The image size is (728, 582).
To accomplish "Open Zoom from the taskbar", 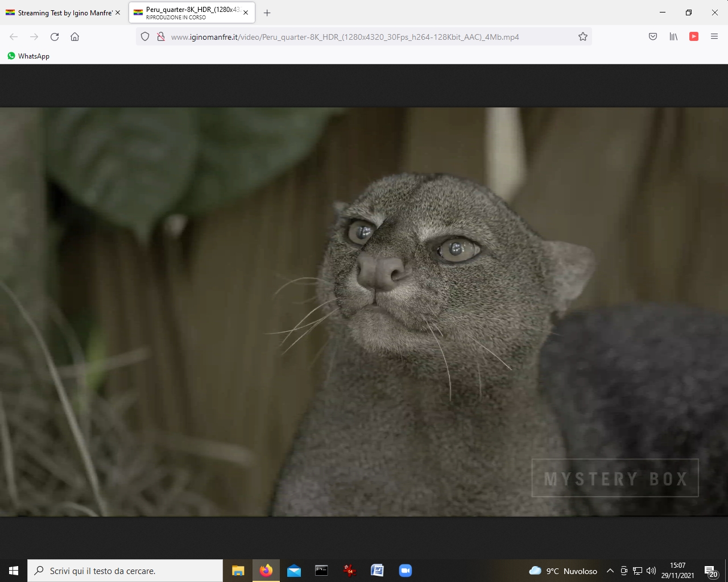I will tap(406, 571).
